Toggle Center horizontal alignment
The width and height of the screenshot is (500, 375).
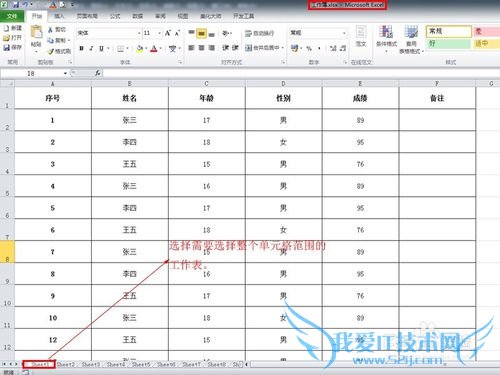[201, 48]
